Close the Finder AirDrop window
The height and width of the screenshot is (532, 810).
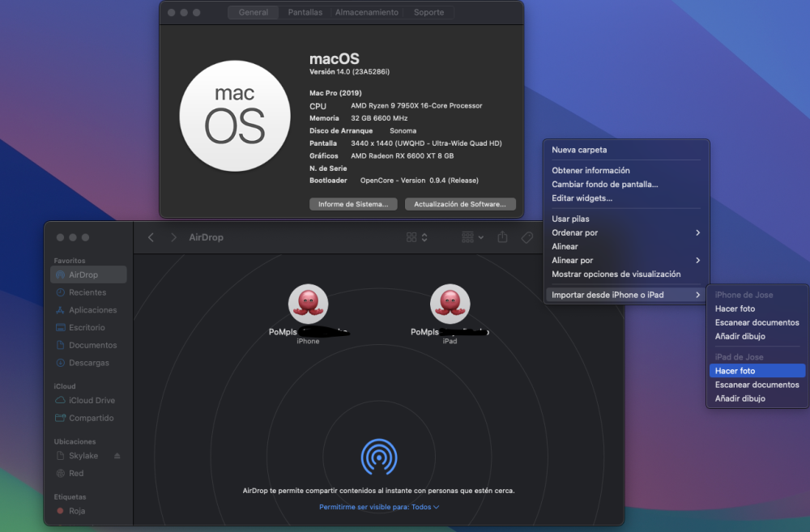point(61,237)
